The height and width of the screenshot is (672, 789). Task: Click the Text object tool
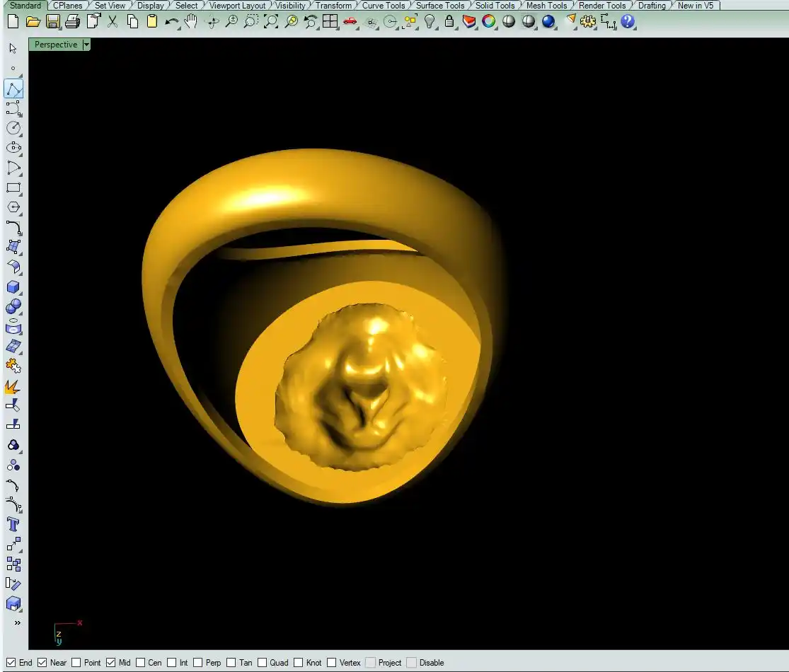(x=13, y=524)
